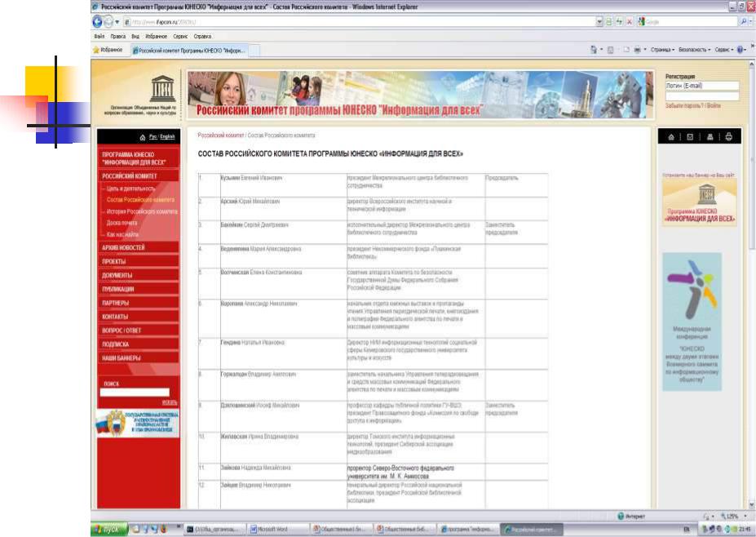
Task: Open the Как нас найти link
Action: [x=122, y=234]
